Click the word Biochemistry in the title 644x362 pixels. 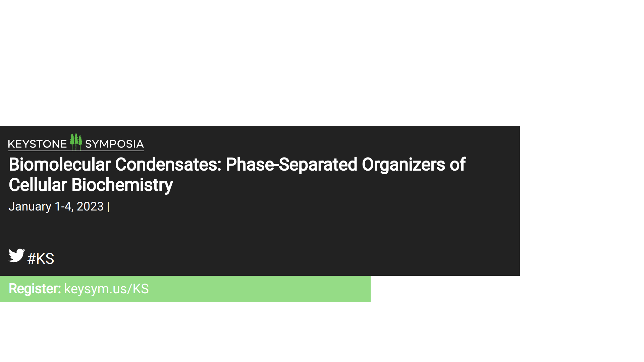click(122, 185)
